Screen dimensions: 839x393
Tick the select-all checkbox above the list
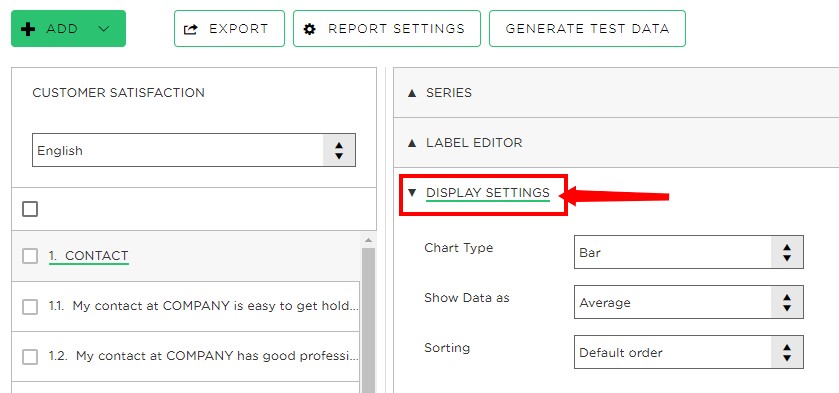(30, 209)
